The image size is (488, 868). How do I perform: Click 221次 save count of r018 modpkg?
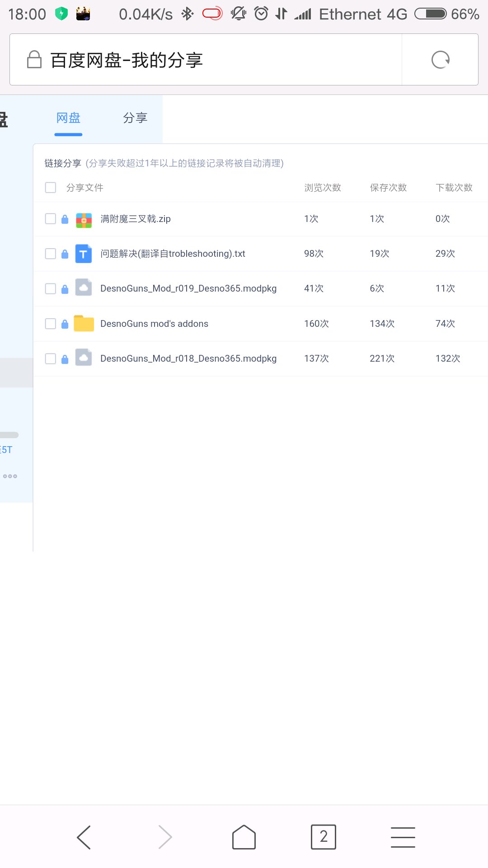[x=382, y=359]
